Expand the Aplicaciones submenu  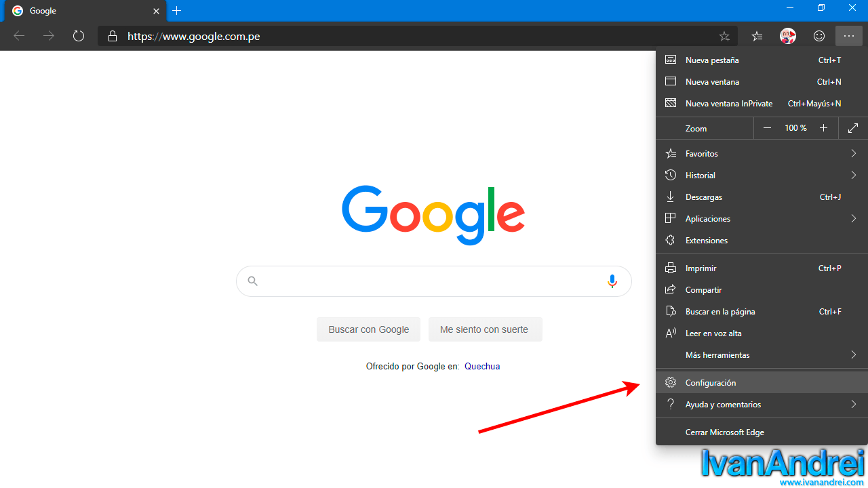pyautogui.click(x=762, y=219)
